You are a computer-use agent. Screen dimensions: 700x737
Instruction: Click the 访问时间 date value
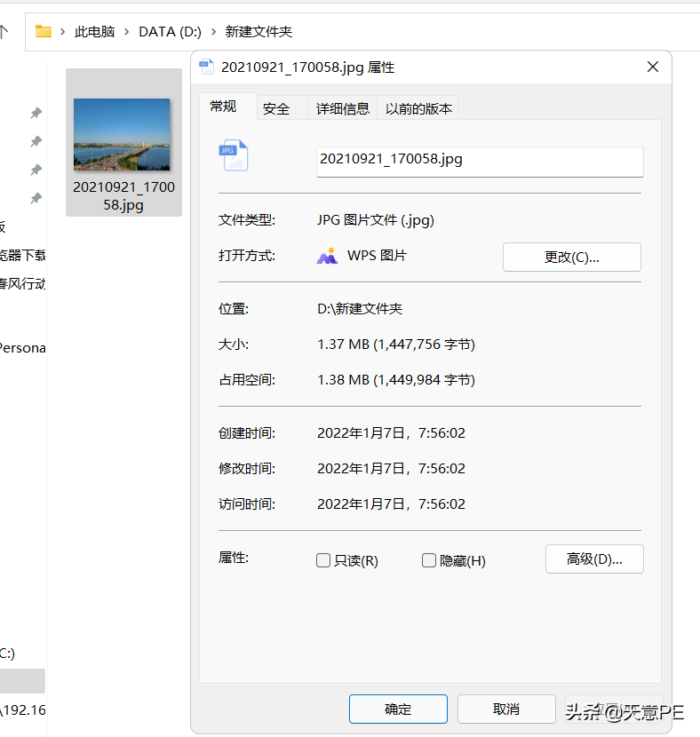[x=391, y=503]
